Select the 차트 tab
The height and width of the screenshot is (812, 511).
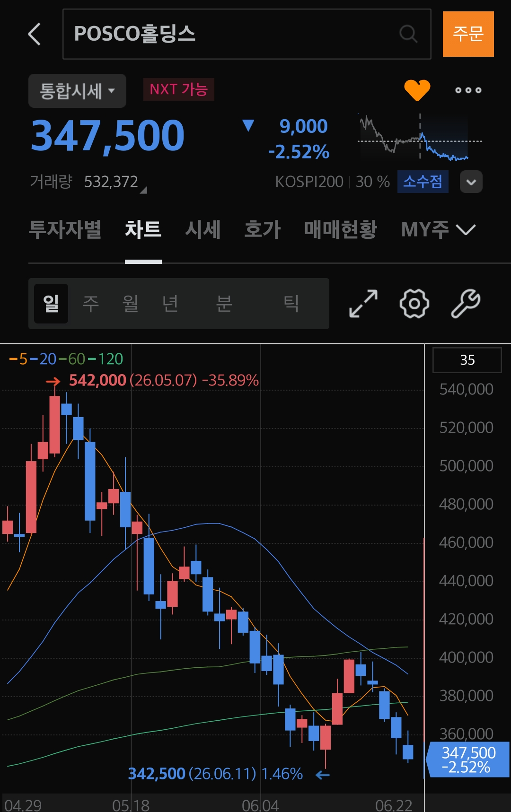pyautogui.click(x=143, y=229)
